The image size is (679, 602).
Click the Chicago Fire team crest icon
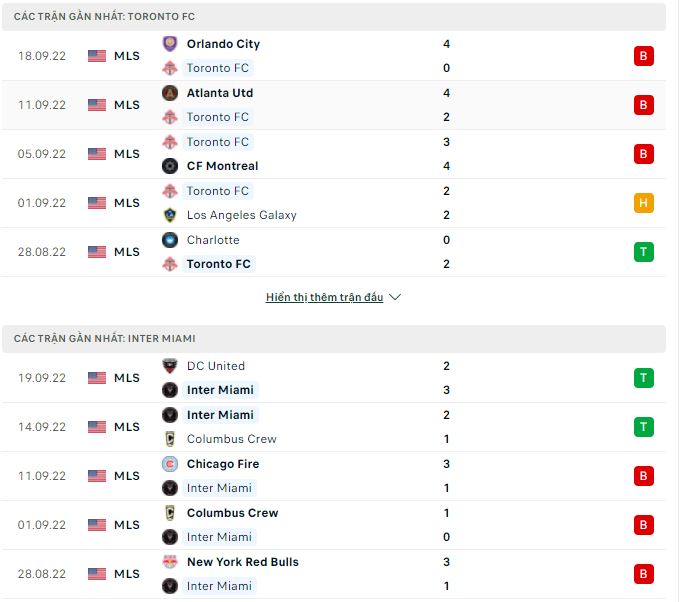(x=169, y=464)
